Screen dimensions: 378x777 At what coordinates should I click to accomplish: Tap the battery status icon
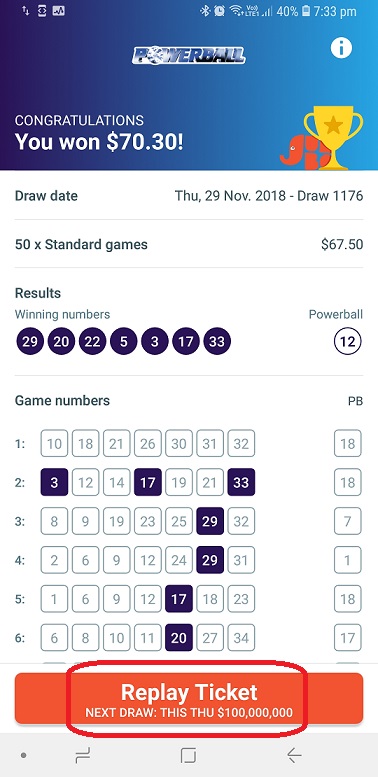pos(306,11)
